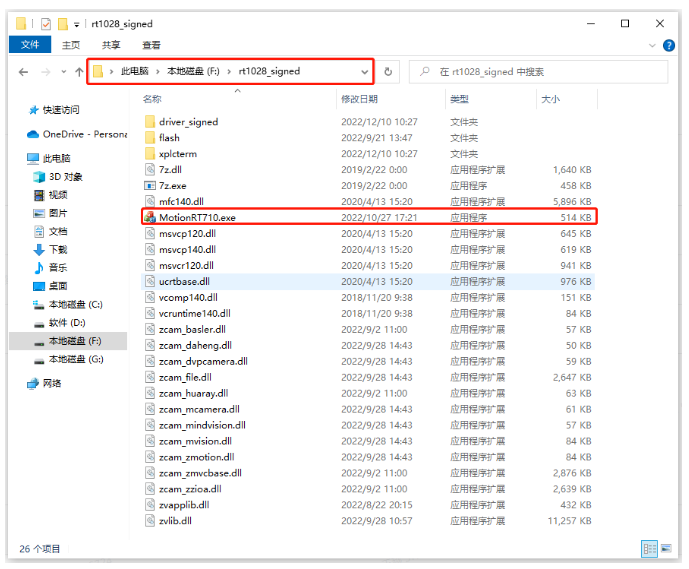The image size is (689, 569).
Task: Select the 7z.exe application icon
Action: (x=150, y=185)
